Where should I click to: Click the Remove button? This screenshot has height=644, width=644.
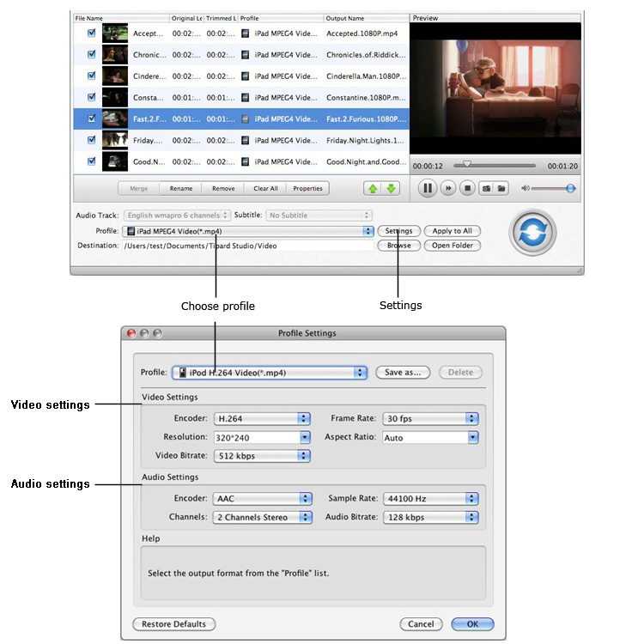pos(223,189)
